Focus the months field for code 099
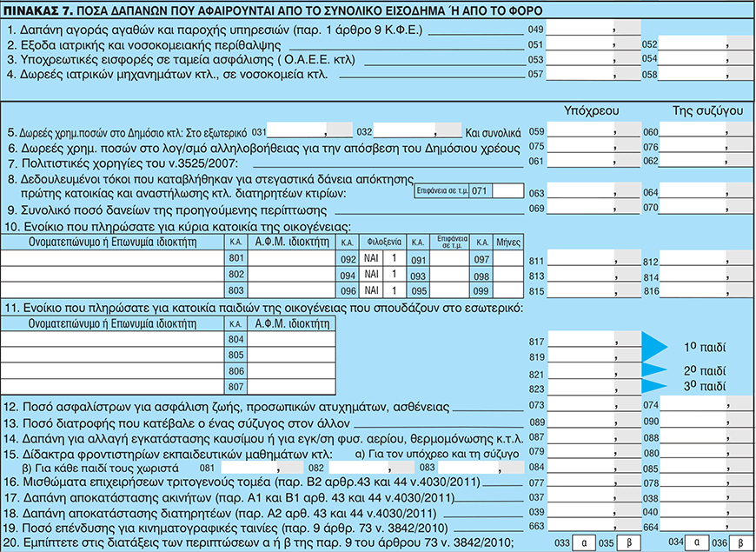The height and width of the screenshot is (552, 756). click(x=508, y=290)
